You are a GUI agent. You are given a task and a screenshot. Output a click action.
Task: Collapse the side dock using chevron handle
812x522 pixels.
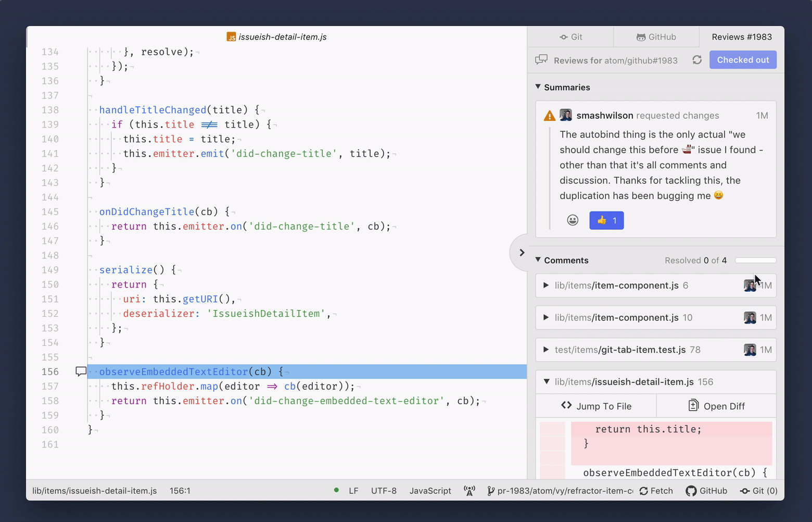[x=521, y=253]
